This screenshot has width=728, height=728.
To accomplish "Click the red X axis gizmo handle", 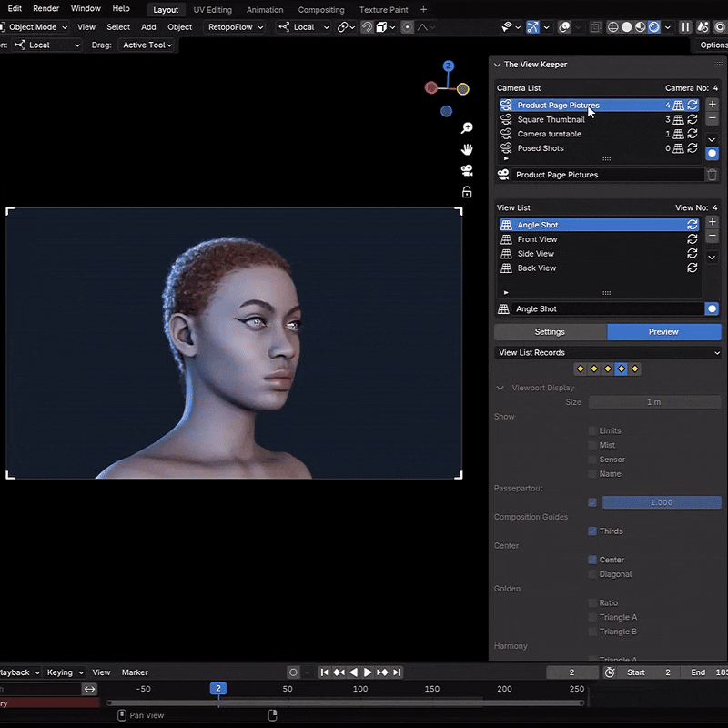I will pos(430,87).
